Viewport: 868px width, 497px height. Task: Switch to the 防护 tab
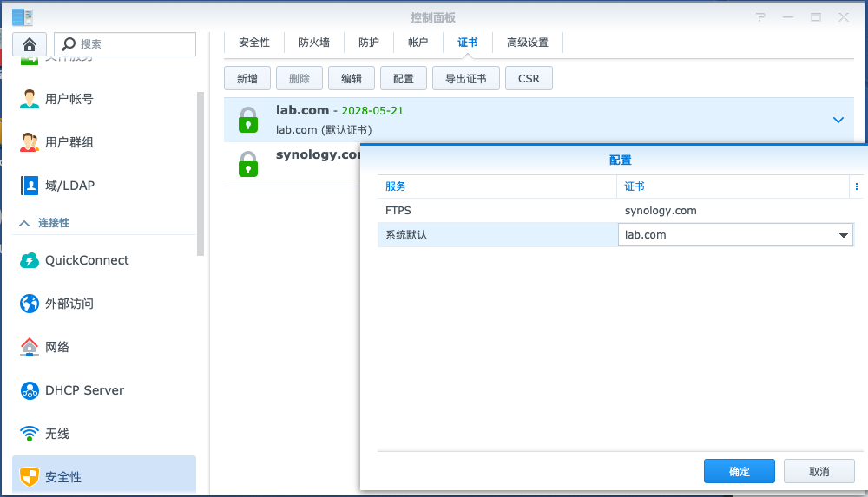coord(369,43)
